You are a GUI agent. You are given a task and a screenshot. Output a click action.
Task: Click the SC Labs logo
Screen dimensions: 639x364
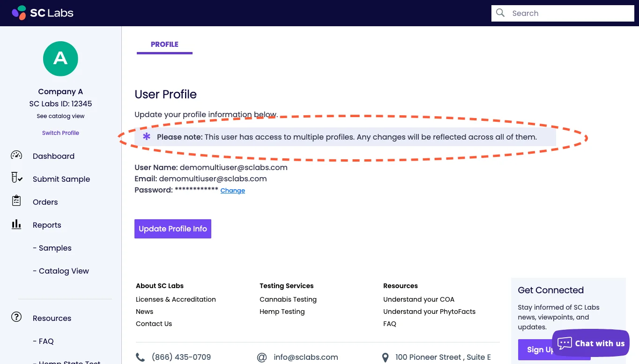coord(43,13)
